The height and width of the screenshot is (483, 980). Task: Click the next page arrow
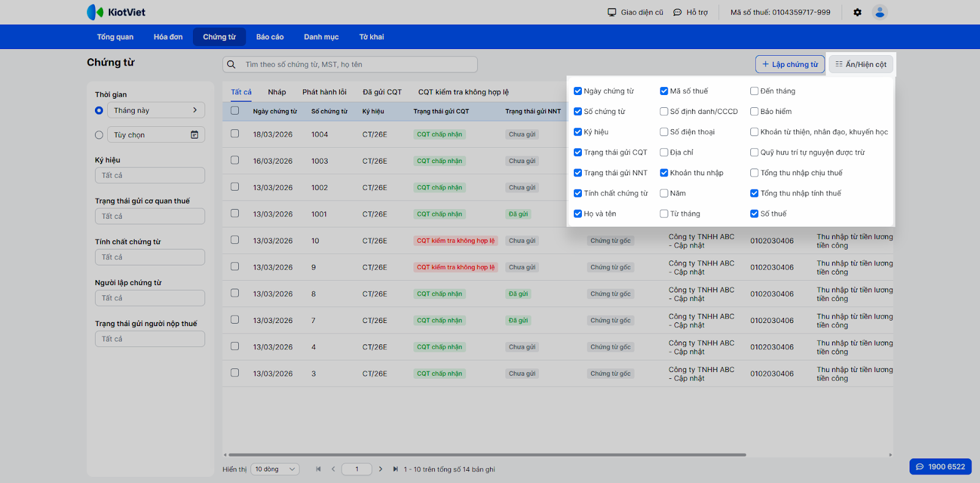click(x=380, y=470)
